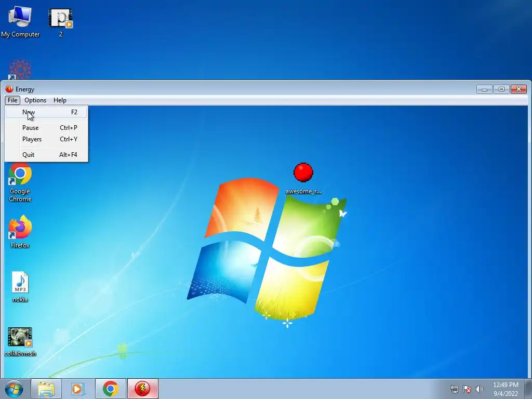Select the collabvmsh video file icon
Screen dimensions: 532x399
pos(20,342)
